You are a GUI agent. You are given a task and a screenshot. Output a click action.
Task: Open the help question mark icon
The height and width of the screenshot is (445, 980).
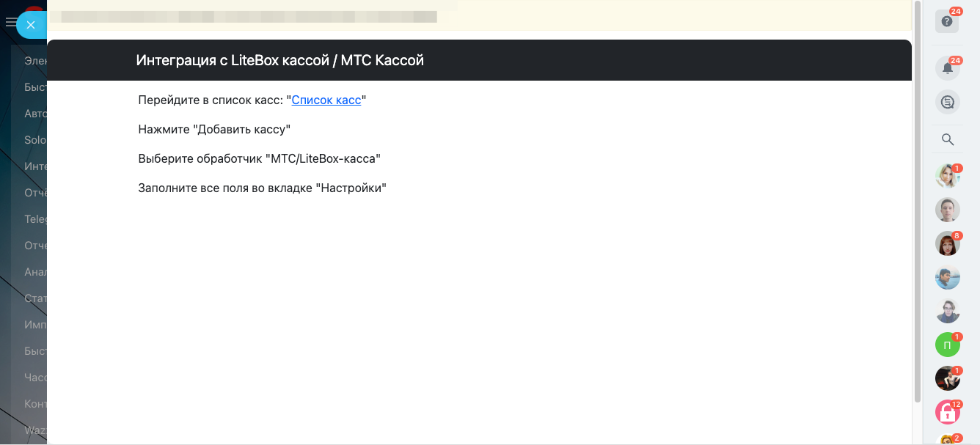[947, 21]
